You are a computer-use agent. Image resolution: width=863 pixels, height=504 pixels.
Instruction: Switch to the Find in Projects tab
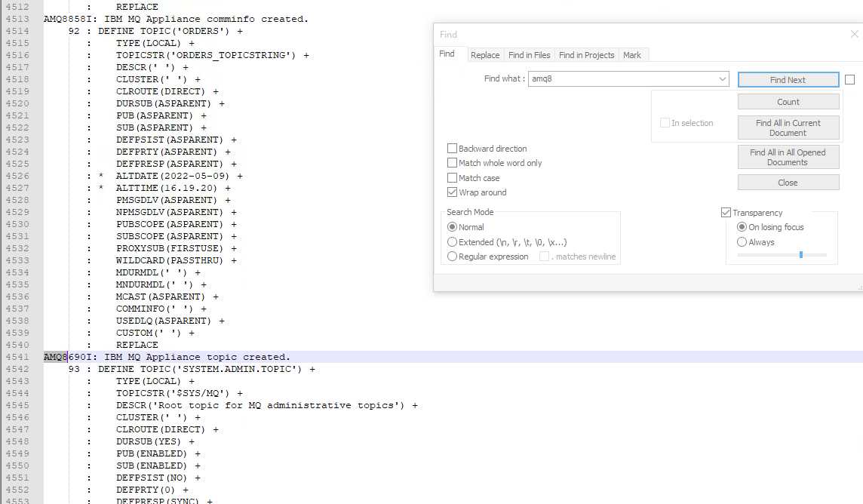point(586,55)
